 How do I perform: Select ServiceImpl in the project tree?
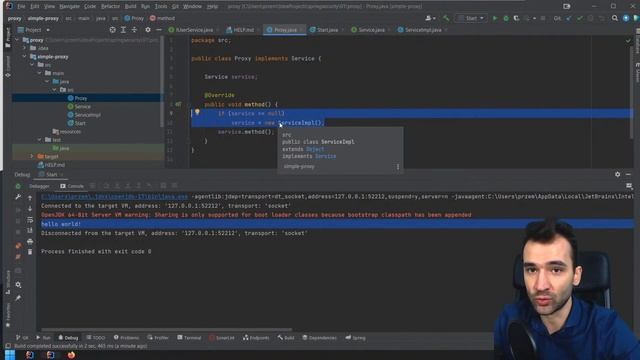(87, 115)
